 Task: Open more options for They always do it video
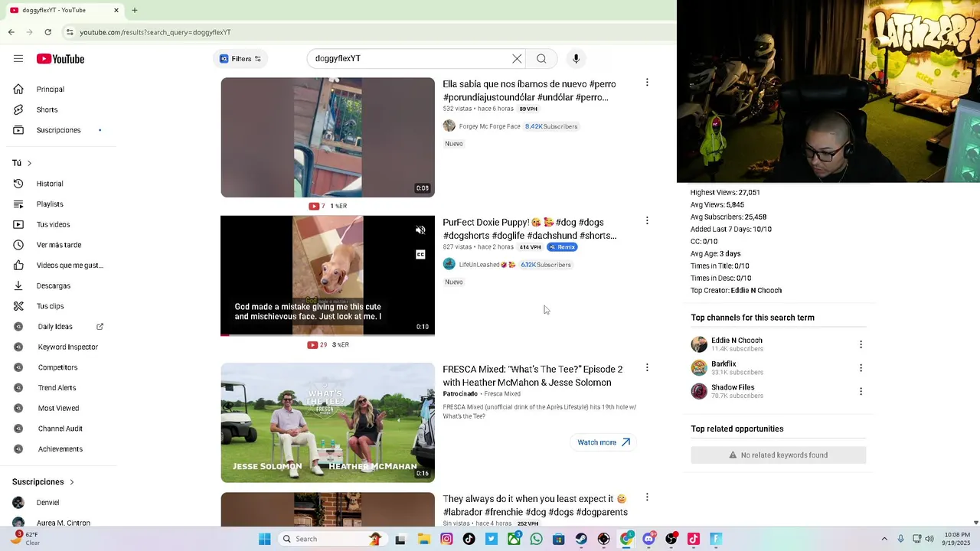pos(647,497)
